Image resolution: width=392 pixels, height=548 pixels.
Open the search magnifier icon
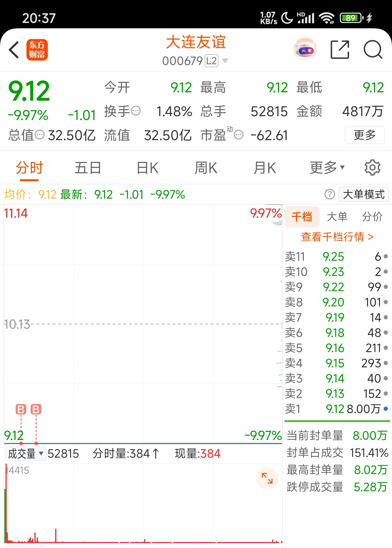coord(373,50)
